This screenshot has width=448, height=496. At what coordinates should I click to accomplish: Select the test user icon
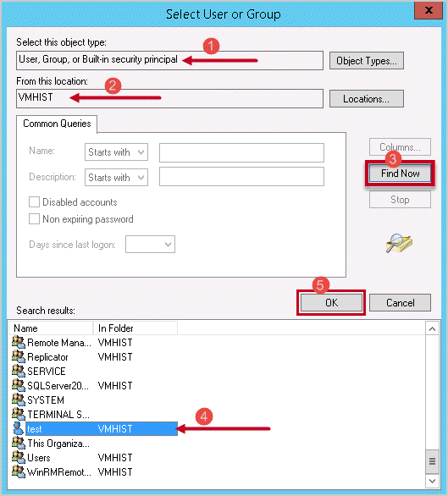click(19, 428)
